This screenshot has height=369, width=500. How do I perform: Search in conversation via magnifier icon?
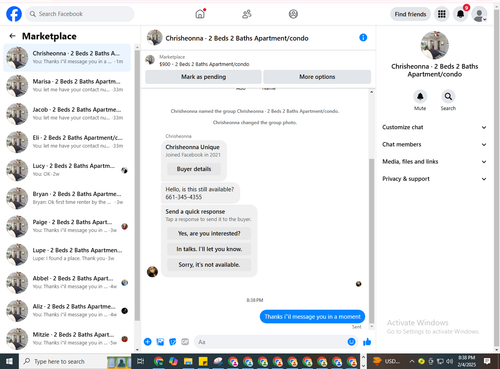[448, 97]
